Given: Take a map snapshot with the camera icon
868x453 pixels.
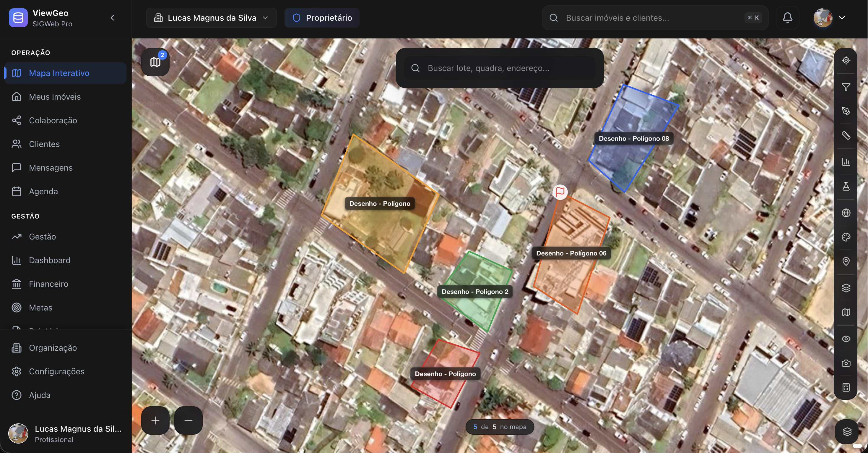Looking at the screenshot, I should coord(846,363).
